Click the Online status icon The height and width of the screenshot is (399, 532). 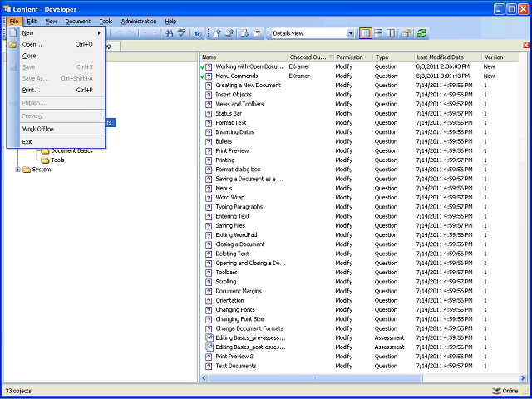[497, 391]
